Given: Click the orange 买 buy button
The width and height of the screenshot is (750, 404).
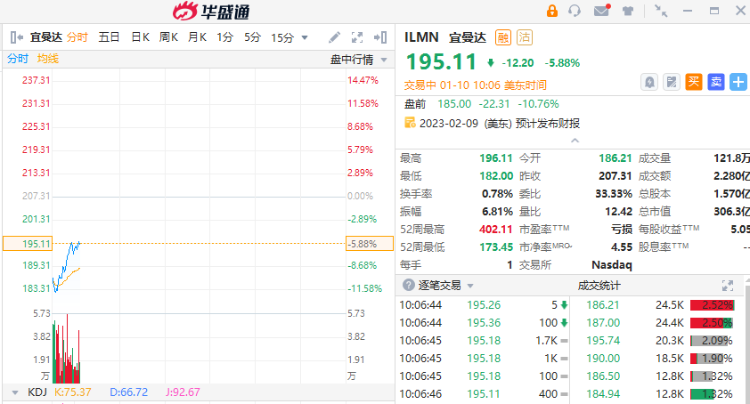Looking at the screenshot, I should coord(693,82).
